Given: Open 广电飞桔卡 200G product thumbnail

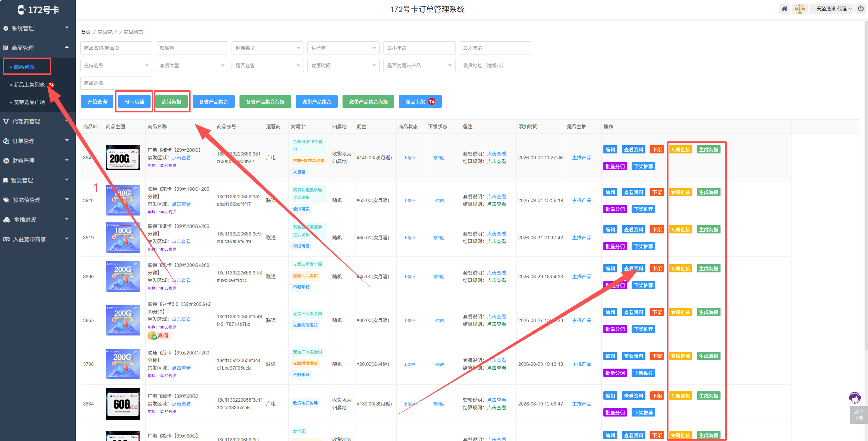Looking at the screenshot, I should (x=123, y=158).
